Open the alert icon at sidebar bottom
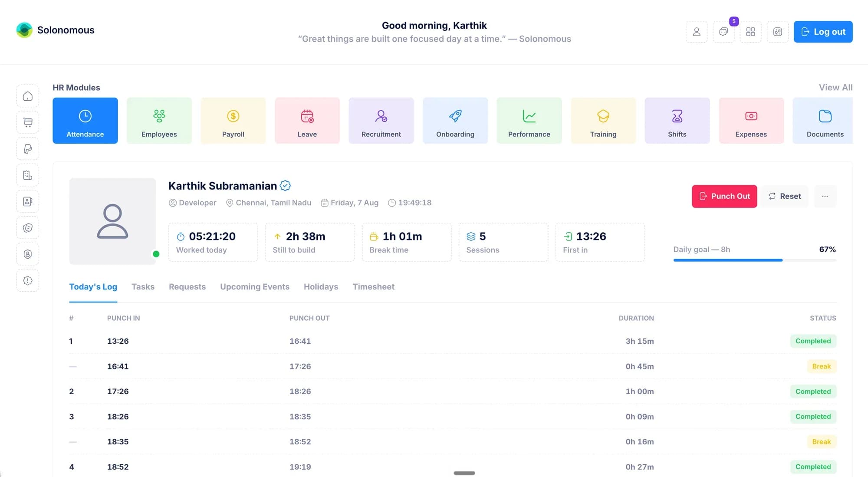 28,280
